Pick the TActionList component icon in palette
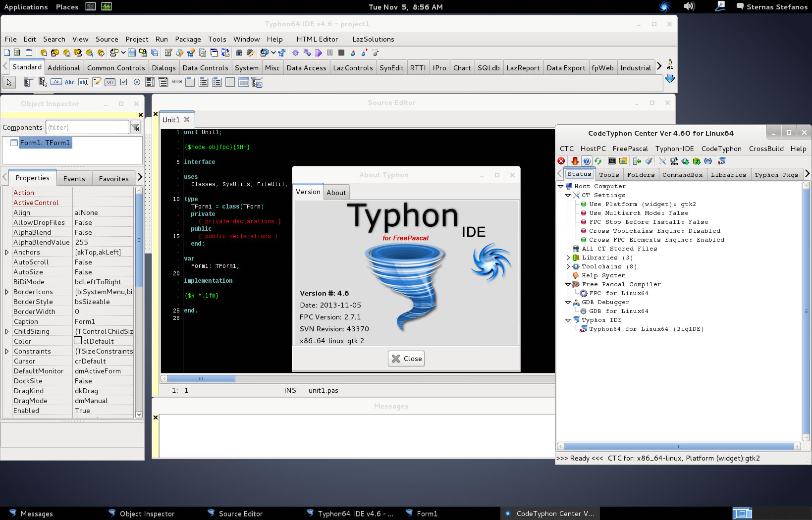The image size is (812, 520). pyautogui.click(x=257, y=82)
